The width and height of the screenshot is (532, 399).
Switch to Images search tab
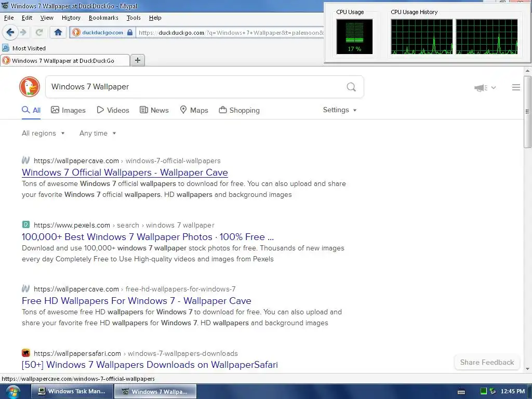pos(68,110)
